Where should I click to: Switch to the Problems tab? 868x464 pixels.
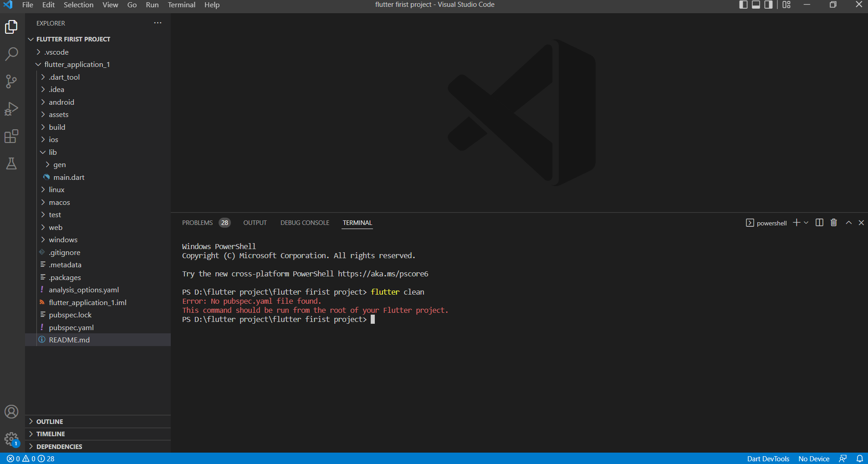pos(206,223)
